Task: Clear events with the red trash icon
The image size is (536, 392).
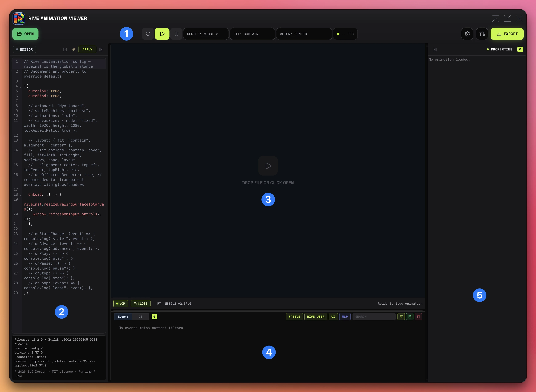Action: tap(419, 317)
